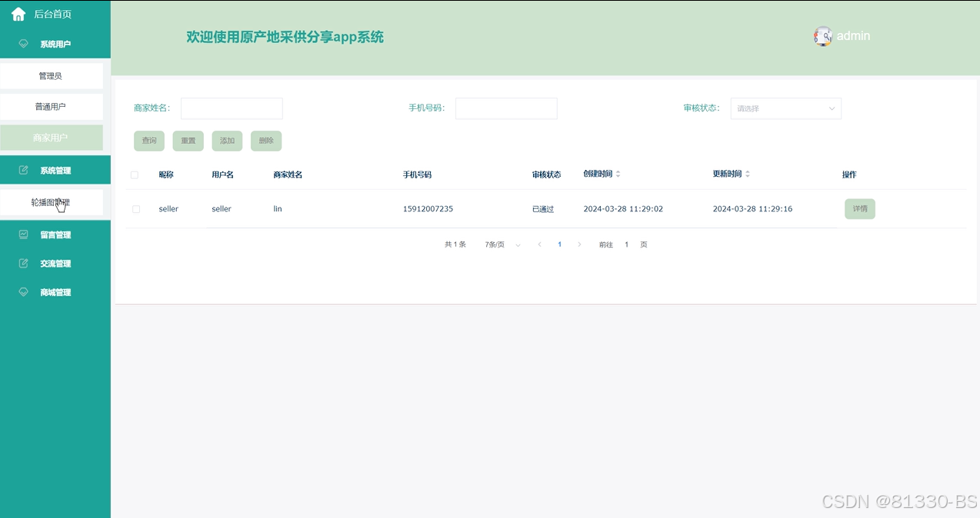Click the phone number 15912007235
This screenshot has width=980, height=518.
pyautogui.click(x=428, y=209)
